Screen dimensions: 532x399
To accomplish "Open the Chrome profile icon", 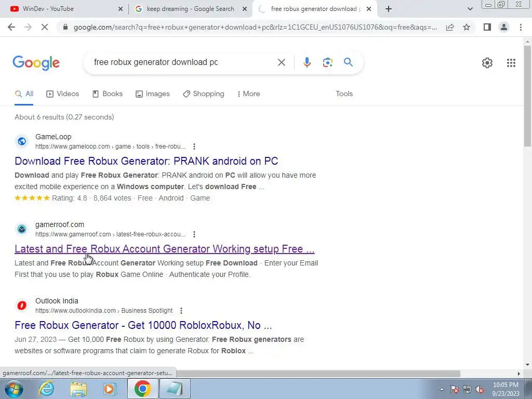I will (504, 27).
